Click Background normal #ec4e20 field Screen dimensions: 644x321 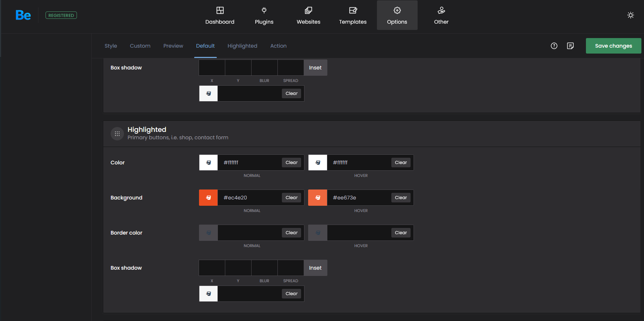tap(250, 198)
